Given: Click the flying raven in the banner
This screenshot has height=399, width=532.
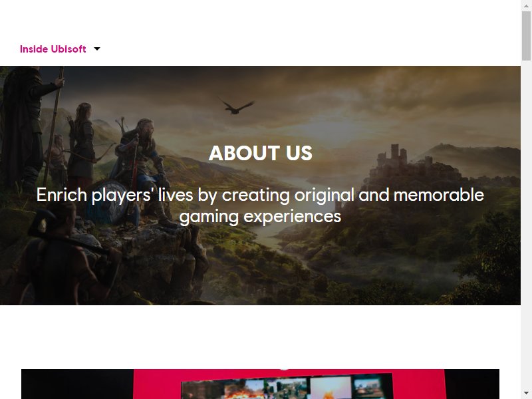Looking at the screenshot, I should (x=237, y=106).
